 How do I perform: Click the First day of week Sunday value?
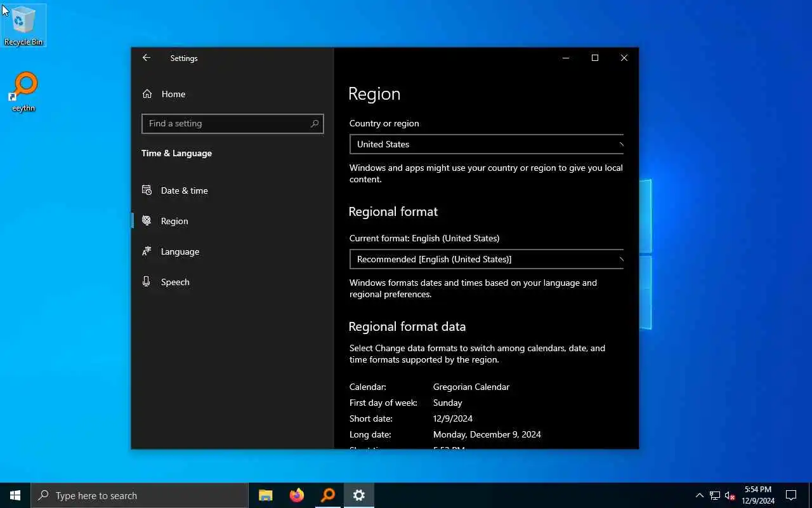point(448,403)
